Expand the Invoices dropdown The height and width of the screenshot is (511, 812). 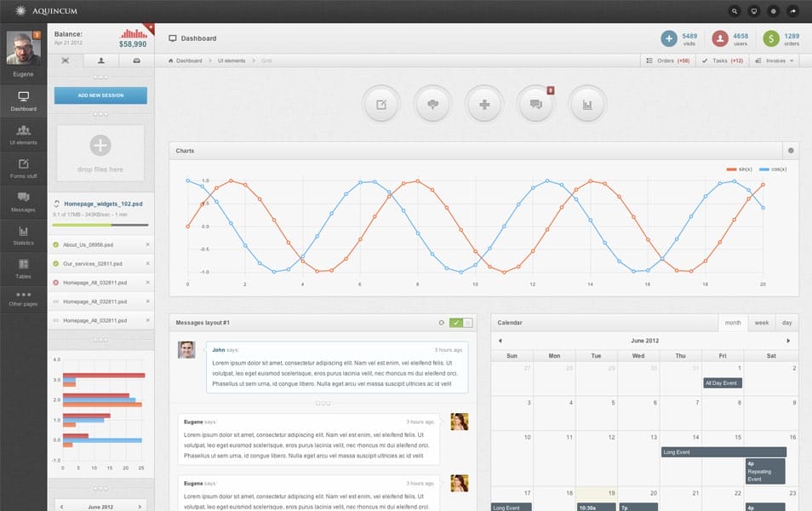click(775, 60)
